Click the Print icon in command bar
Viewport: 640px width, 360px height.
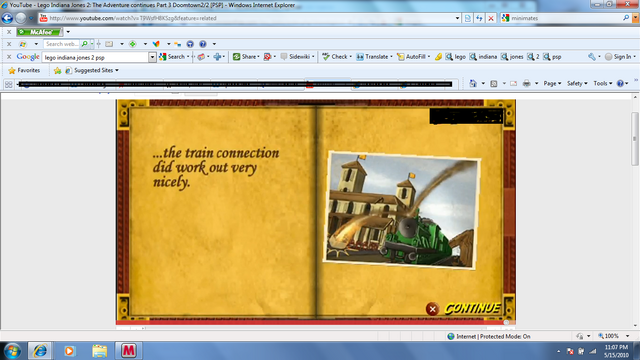[x=527, y=83]
